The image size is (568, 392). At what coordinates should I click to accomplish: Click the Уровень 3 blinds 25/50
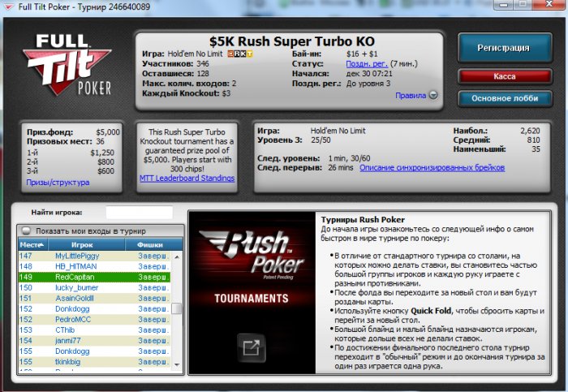321,140
